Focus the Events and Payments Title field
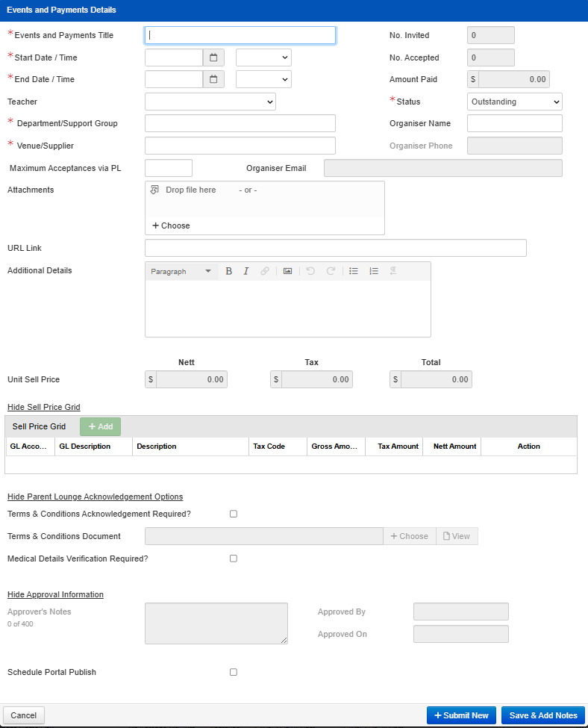 tap(240, 35)
